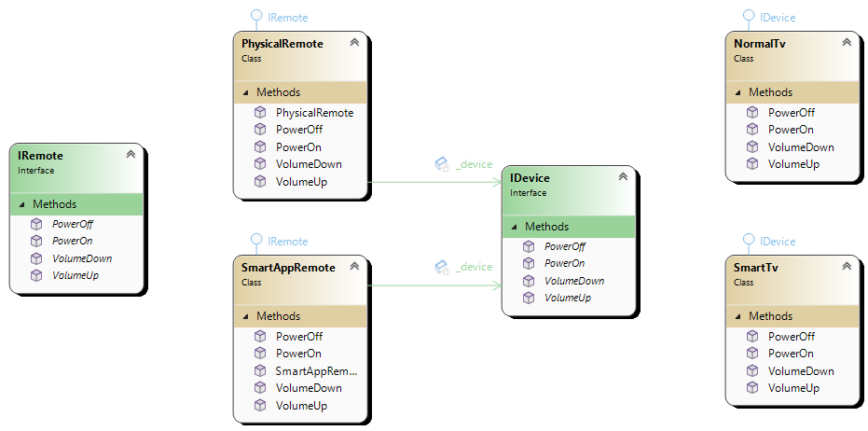Collapse Methods section in SmartAppRemote class
Image resolution: width=868 pixels, height=431 pixels.
coord(245,316)
